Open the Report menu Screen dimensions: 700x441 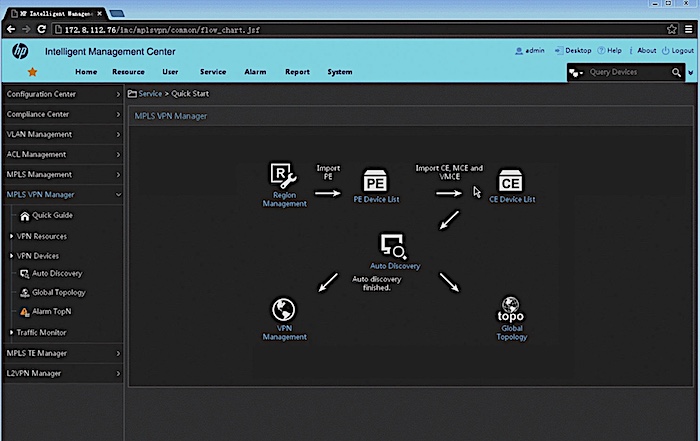[297, 72]
